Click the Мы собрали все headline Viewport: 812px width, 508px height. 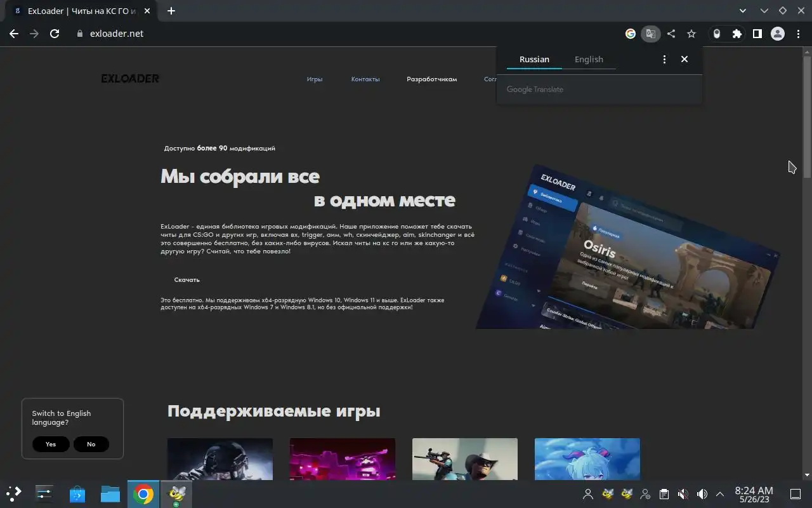coord(240,176)
